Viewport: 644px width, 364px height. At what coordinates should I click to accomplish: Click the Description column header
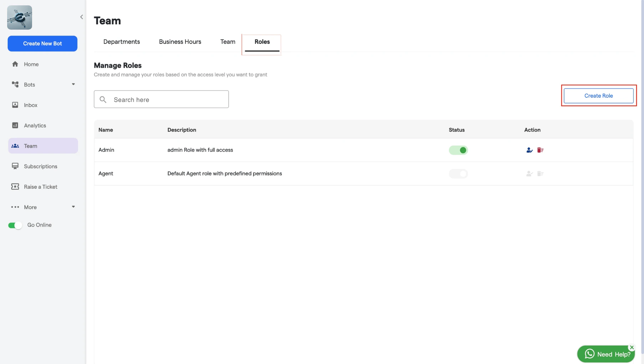(182, 130)
